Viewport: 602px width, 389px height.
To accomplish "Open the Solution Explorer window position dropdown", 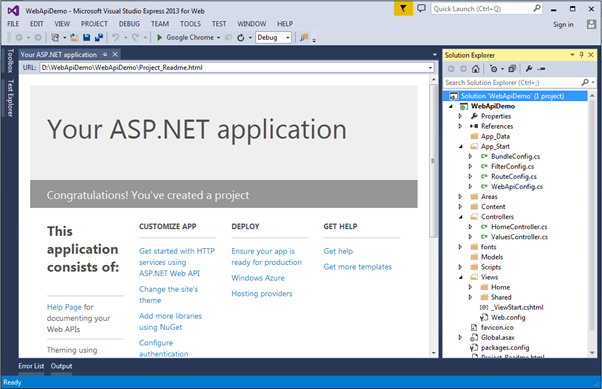I will (572, 55).
